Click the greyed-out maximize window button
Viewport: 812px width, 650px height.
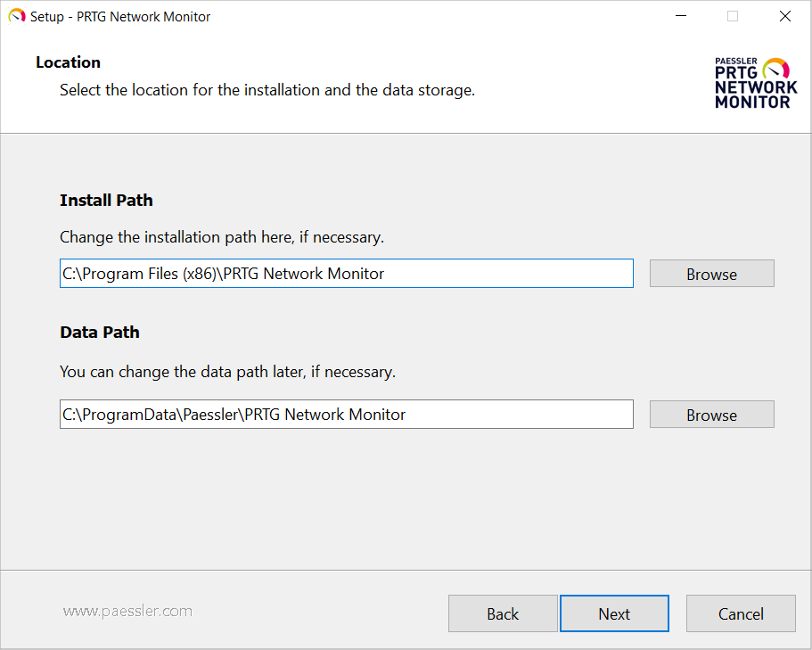coord(733,16)
